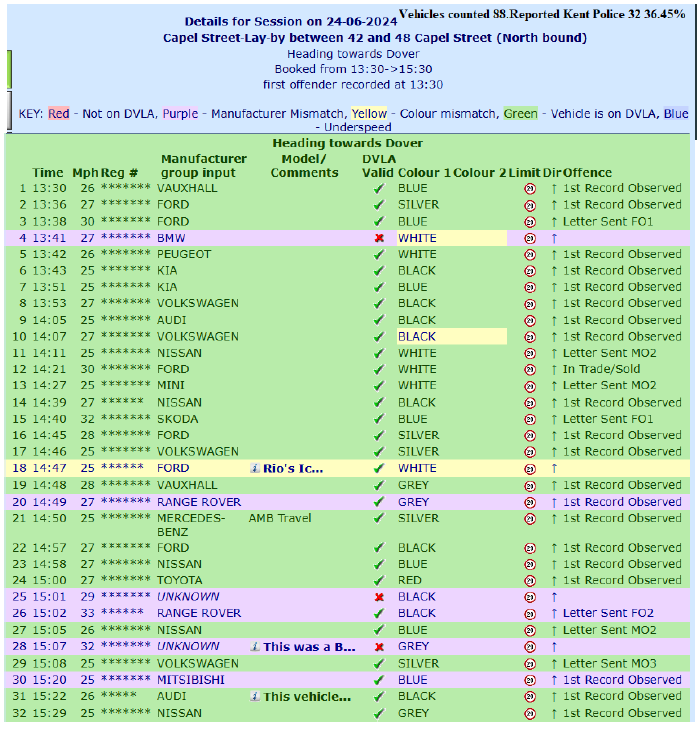Click green tick in MITSIBISHI row
Screen dimensions: 700x734
(379, 680)
